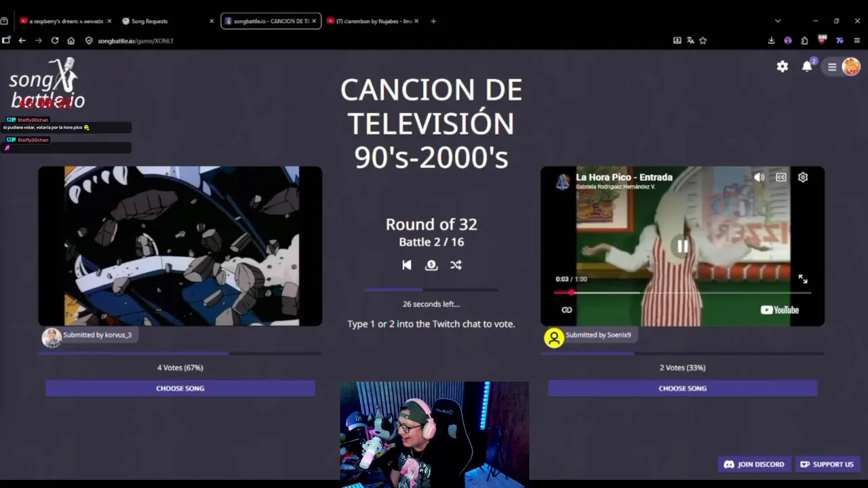868x488 pixels.
Task: Bookmark this page with the star
Action: click(703, 41)
